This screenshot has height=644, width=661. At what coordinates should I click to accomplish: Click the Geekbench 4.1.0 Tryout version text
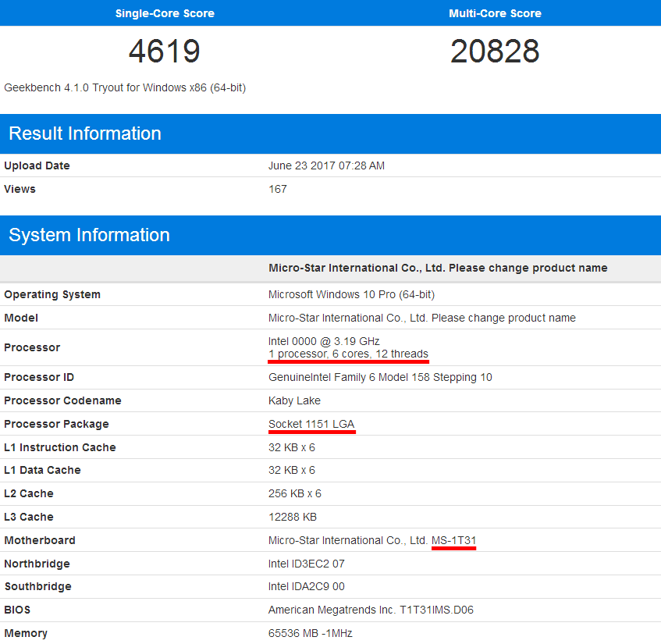point(125,87)
